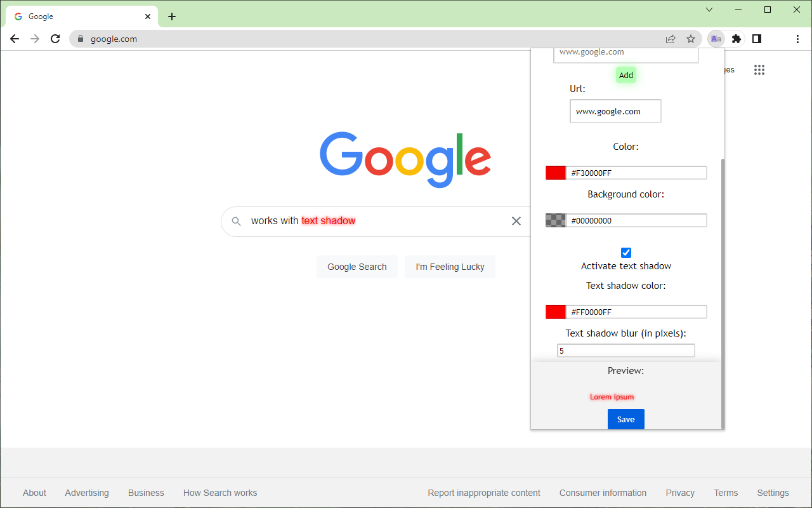Open the Privacy link in the footer
Viewport: 812px width, 508px height.
(679, 493)
